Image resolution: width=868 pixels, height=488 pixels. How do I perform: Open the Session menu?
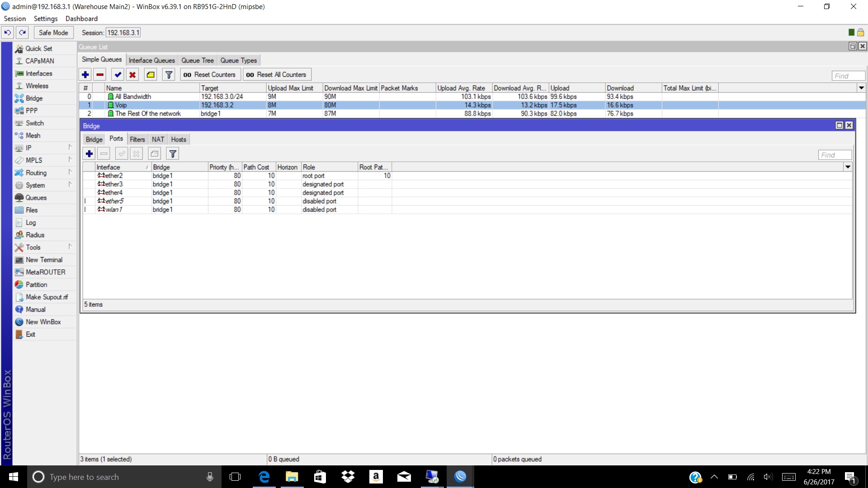click(x=15, y=19)
